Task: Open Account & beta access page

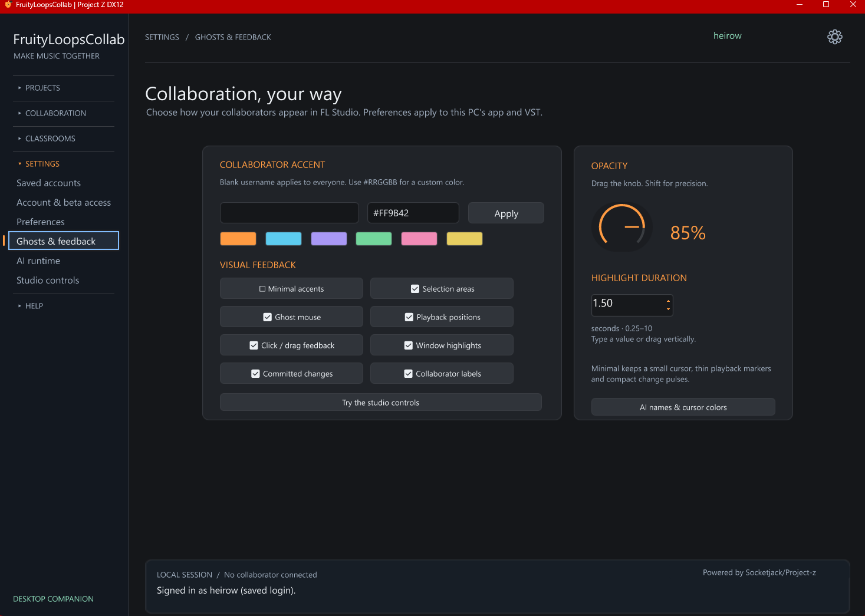Action: [x=64, y=203]
